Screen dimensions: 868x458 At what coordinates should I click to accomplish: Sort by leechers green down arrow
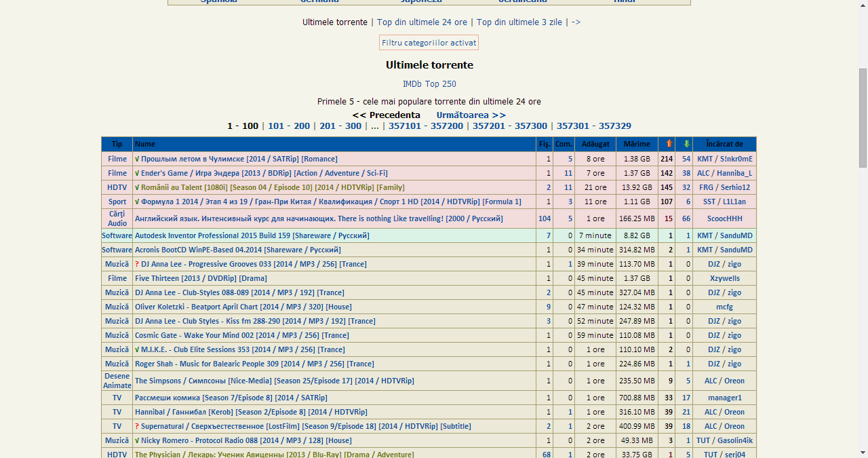point(686,144)
